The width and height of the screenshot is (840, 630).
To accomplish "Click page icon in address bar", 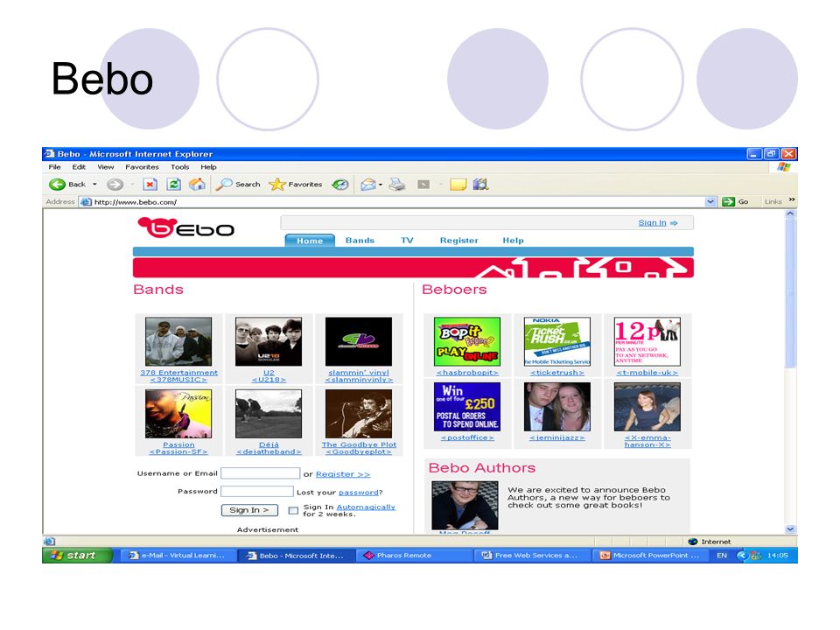I will [x=86, y=202].
